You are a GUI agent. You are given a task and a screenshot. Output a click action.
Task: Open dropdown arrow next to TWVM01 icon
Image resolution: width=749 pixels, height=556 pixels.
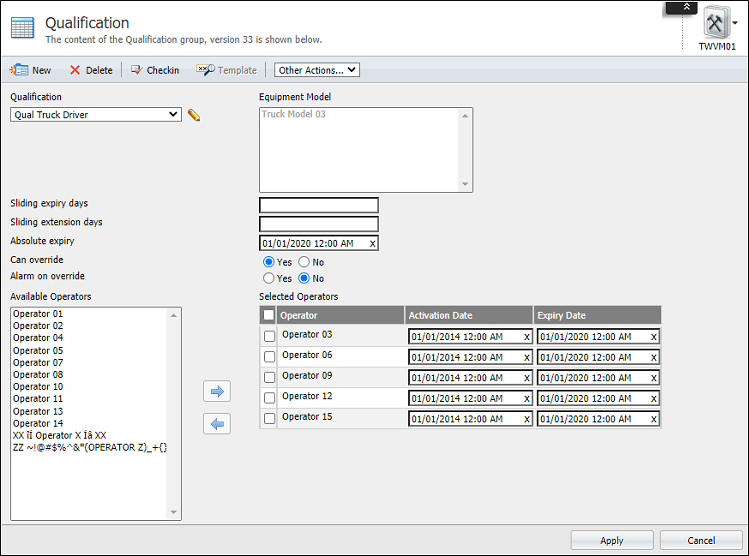736,22
